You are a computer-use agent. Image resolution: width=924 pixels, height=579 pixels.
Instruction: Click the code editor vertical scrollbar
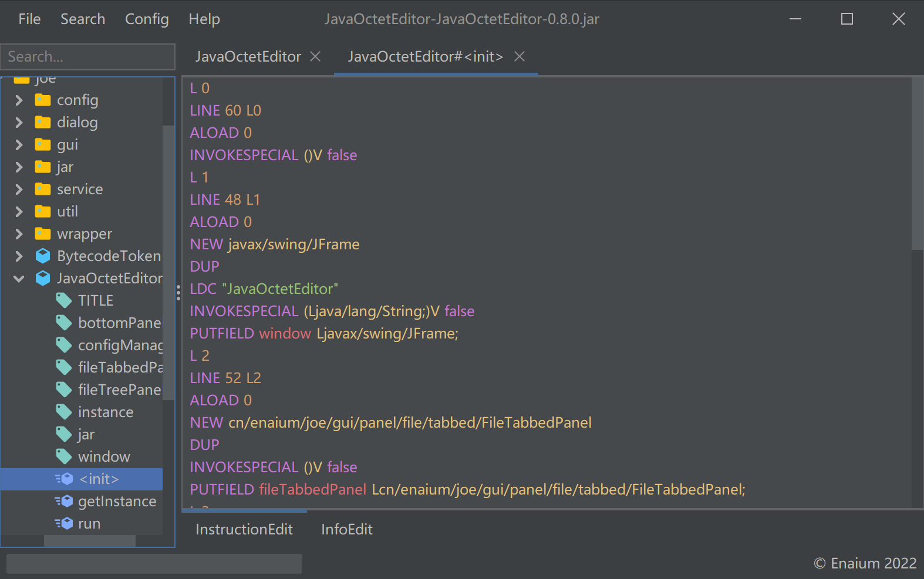click(x=917, y=164)
